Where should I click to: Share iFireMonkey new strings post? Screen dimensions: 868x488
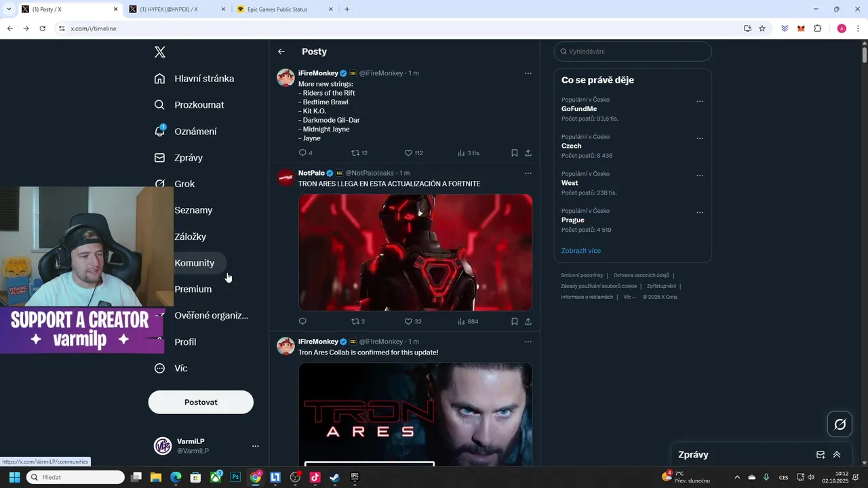point(528,153)
